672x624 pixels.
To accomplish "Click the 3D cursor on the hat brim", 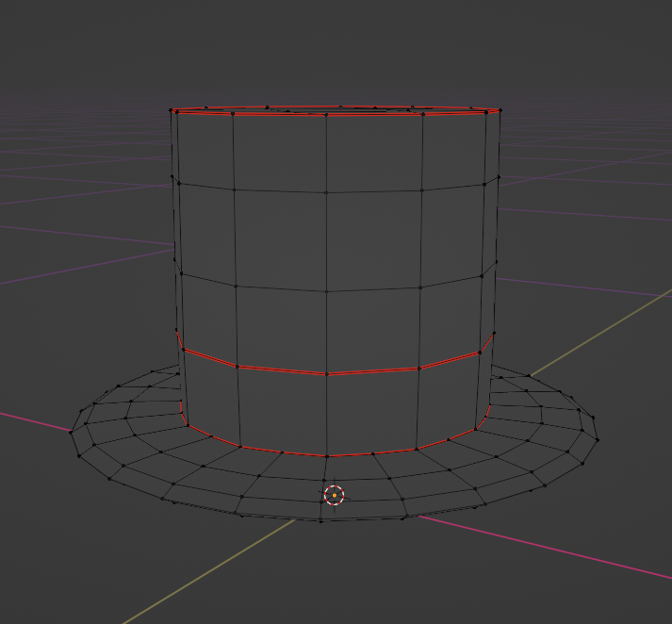I will point(335,496).
